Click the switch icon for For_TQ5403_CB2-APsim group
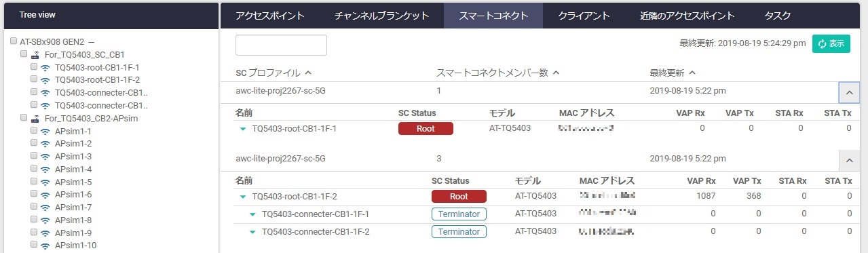The image size is (868, 253). click(x=35, y=118)
